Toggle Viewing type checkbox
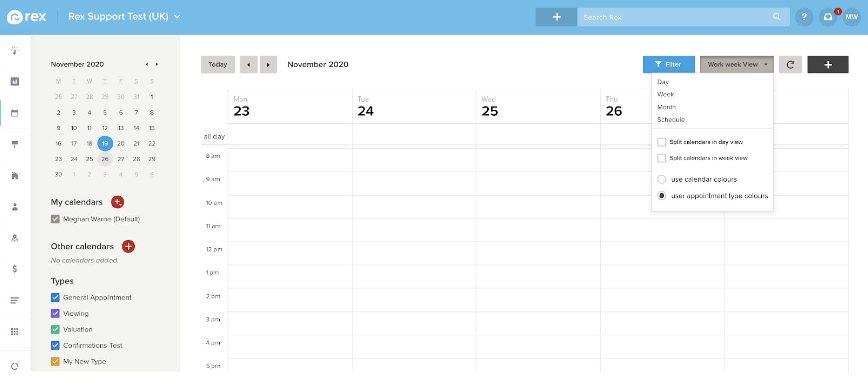The height and width of the screenshot is (389, 868). [55, 313]
